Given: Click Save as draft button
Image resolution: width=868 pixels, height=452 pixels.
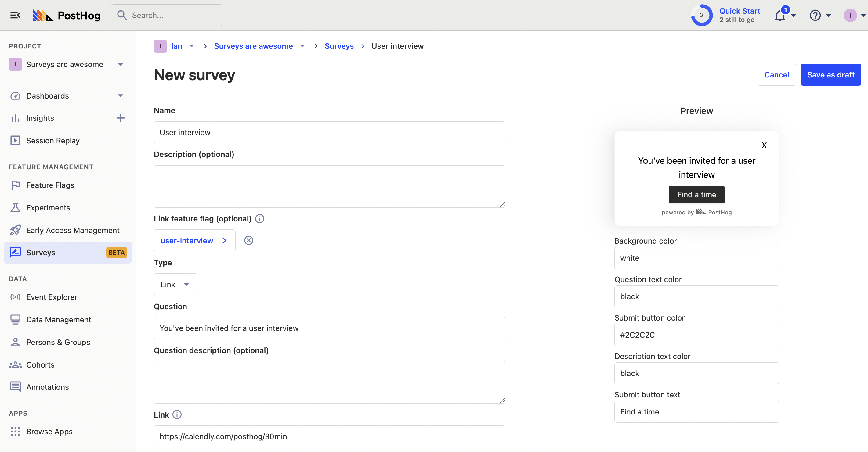Looking at the screenshot, I should point(830,75).
